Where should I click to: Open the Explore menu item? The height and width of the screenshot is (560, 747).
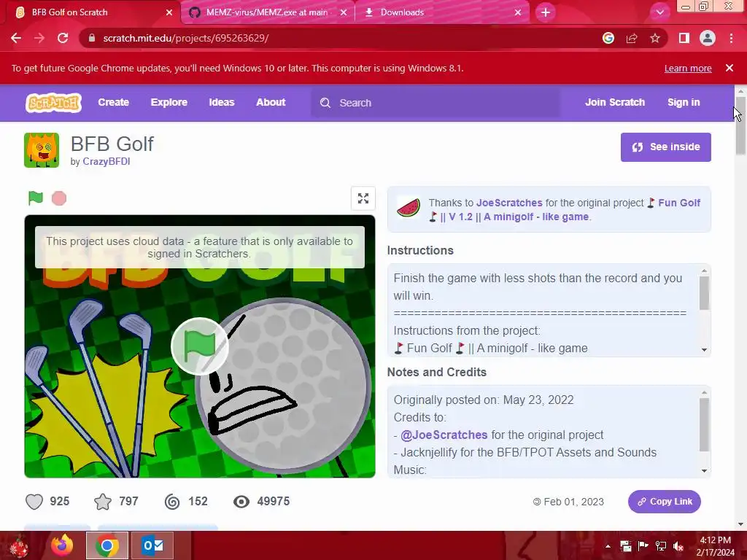pyautogui.click(x=169, y=102)
